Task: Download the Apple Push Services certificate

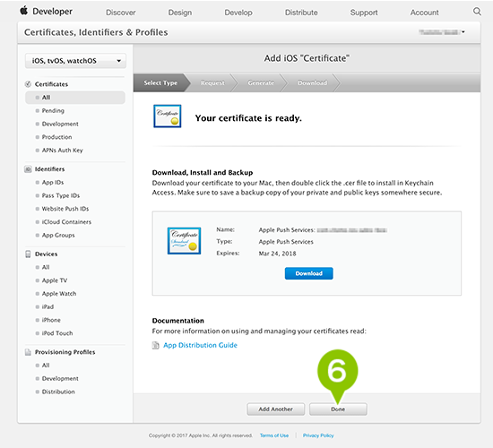Action: tap(308, 273)
